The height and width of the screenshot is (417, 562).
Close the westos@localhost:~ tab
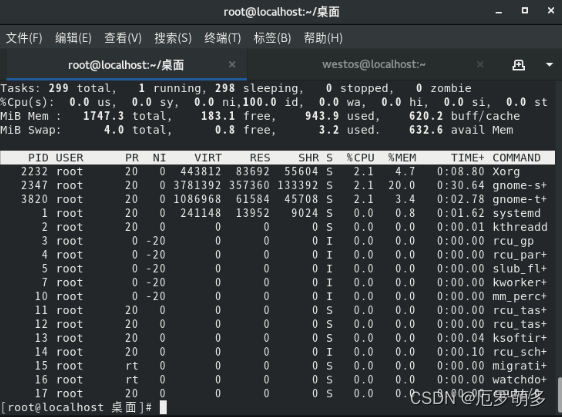tap(480, 65)
